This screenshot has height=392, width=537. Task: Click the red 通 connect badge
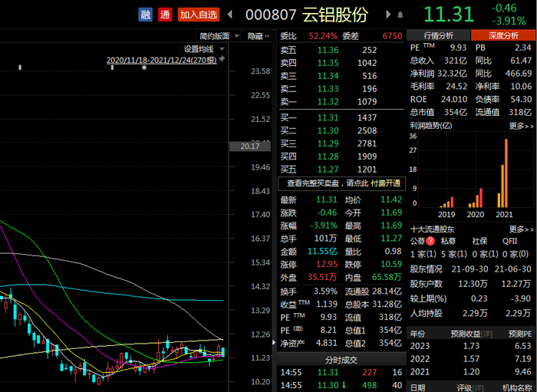click(165, 15)
